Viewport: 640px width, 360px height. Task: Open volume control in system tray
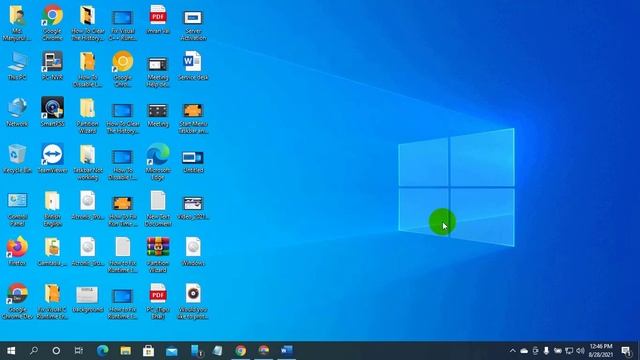point(580,351)
